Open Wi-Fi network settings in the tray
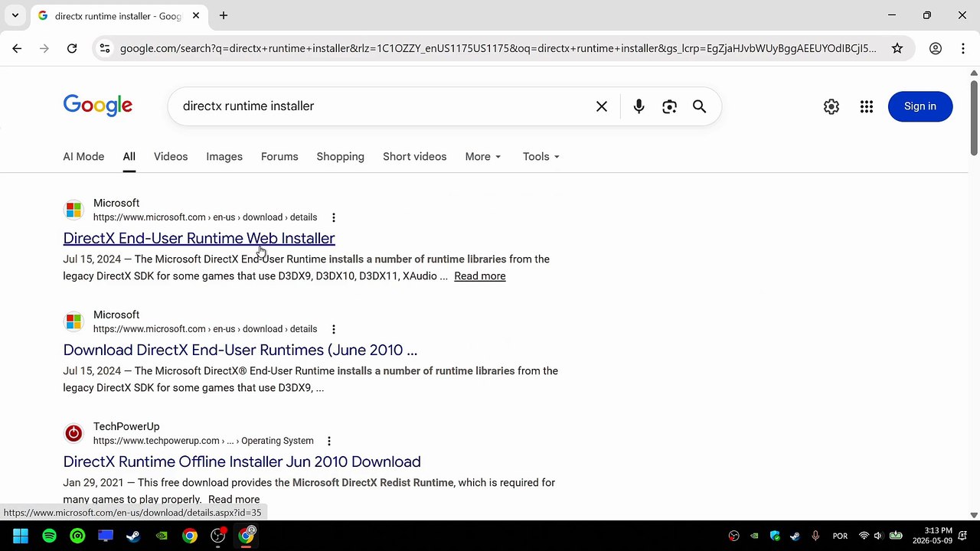The image size is (980, 551). click(x=864, y=536)
